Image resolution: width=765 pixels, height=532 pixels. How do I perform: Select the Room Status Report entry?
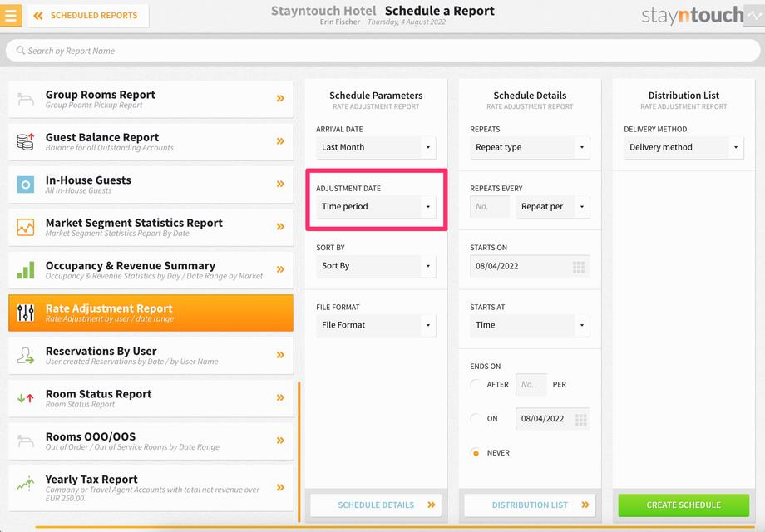click(151, 398)
